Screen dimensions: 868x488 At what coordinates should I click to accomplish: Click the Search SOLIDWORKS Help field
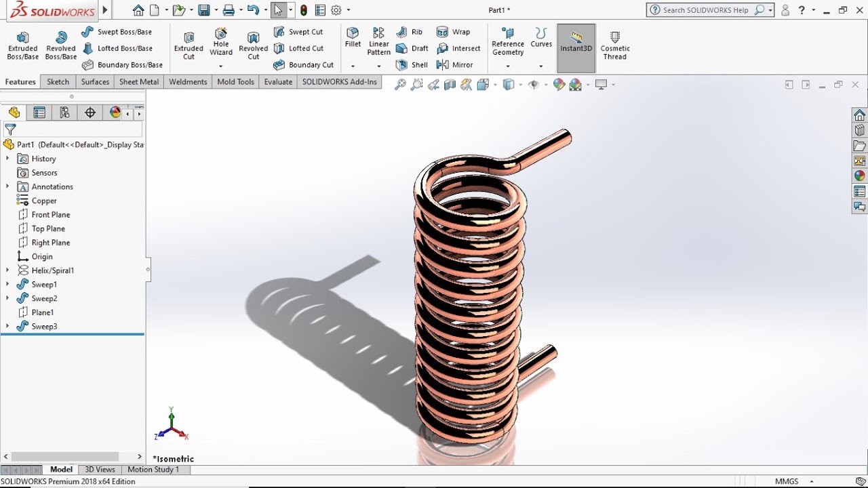coord(707,10)
